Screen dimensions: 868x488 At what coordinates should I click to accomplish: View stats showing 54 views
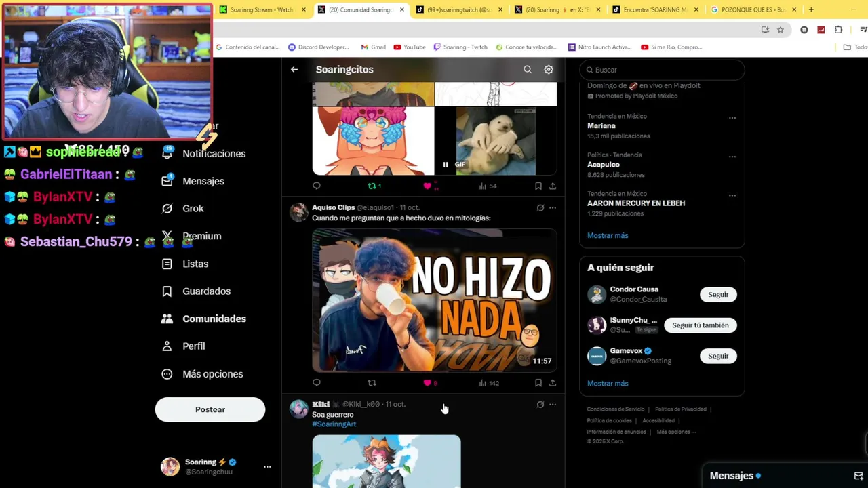pyautogui.click(x=488, y=186)
